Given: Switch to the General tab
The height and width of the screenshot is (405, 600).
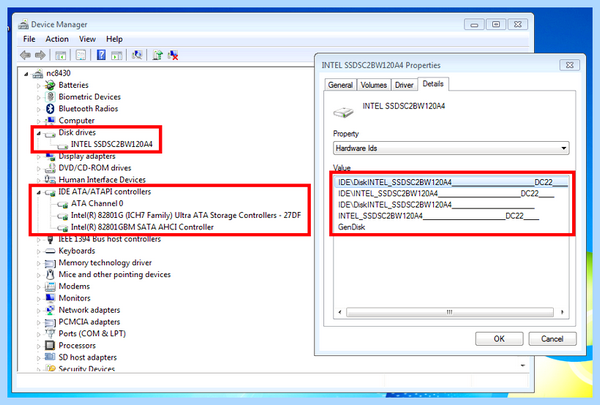Looking at the screenshot, I should 340,85.
